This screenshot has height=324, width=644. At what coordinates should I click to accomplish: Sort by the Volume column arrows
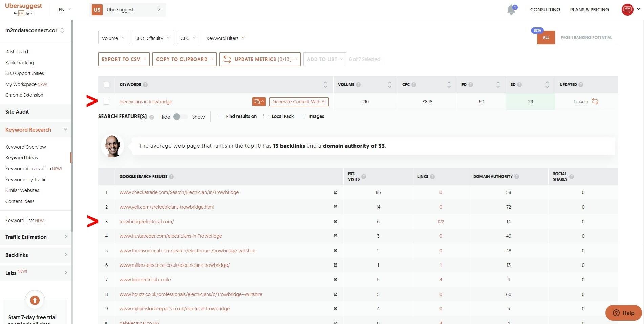coord(389,85)
